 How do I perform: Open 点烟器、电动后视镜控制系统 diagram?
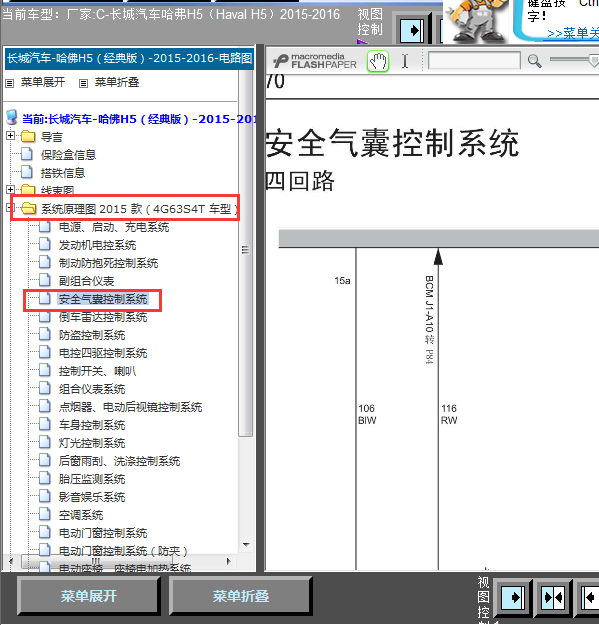130,407
